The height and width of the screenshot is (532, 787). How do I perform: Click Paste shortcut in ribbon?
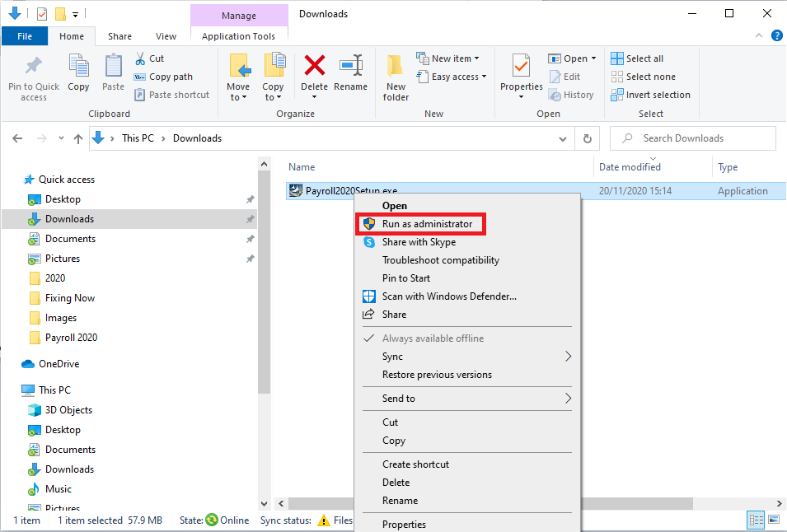pos(171,95)
